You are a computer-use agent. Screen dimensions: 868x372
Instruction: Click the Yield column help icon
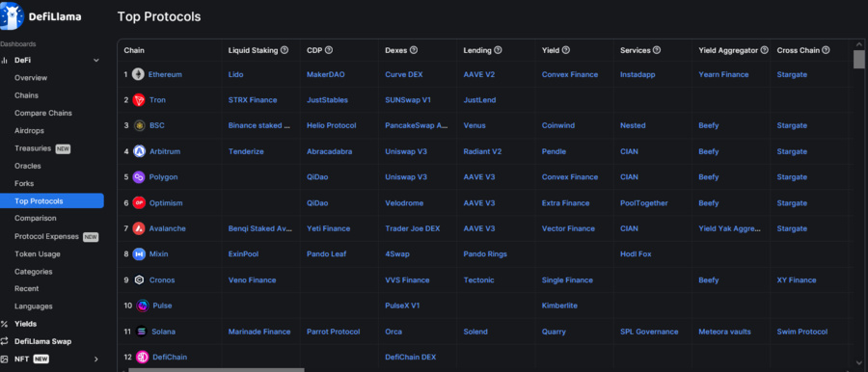pyautogui.click(x=566, y=50)
